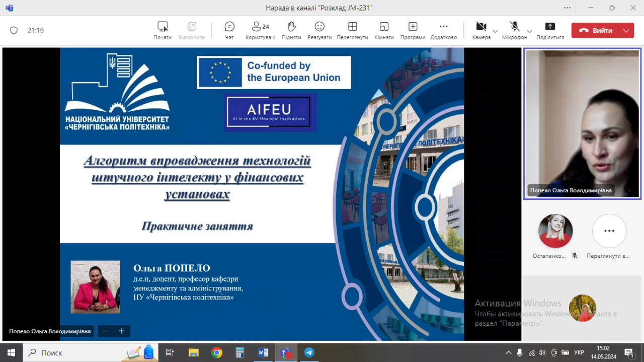644x362 pixels.
Task: Zoom in shared content with plus
Action: (121, 331)
